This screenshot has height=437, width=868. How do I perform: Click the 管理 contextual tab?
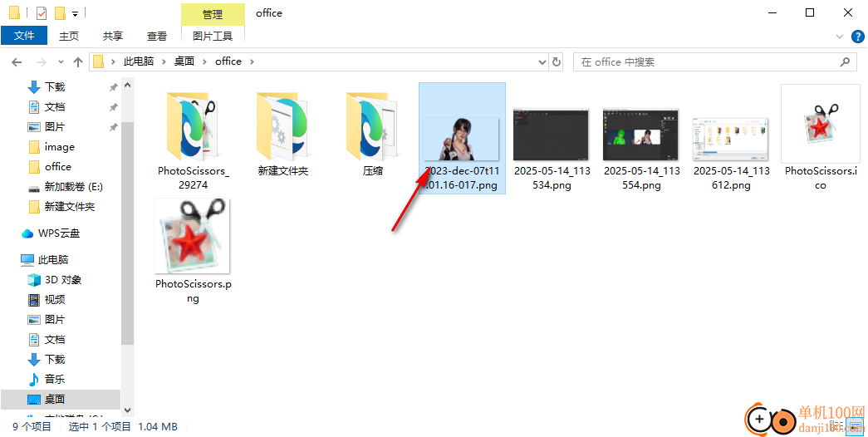click(213, 14)
